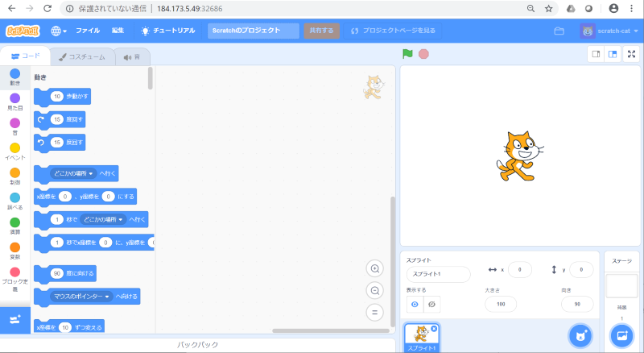
Task: Select the 制御 orange category
Action: (x=14, y=176)
